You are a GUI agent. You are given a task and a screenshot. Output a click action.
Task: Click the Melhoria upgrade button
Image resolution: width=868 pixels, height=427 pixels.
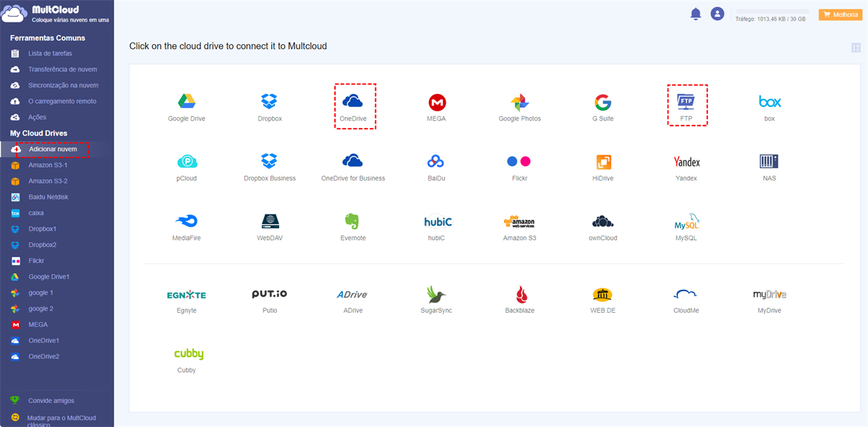pos(839,14)
